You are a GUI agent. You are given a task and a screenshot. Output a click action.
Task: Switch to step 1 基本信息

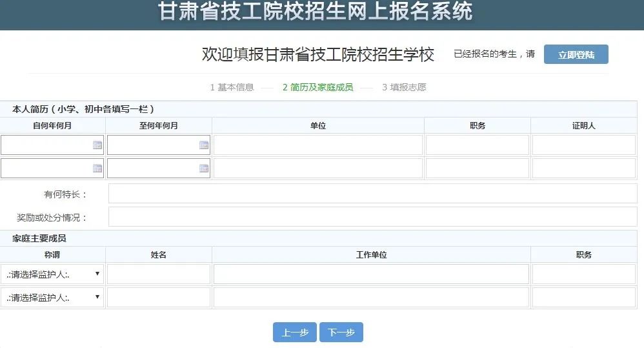coord(232,87)
